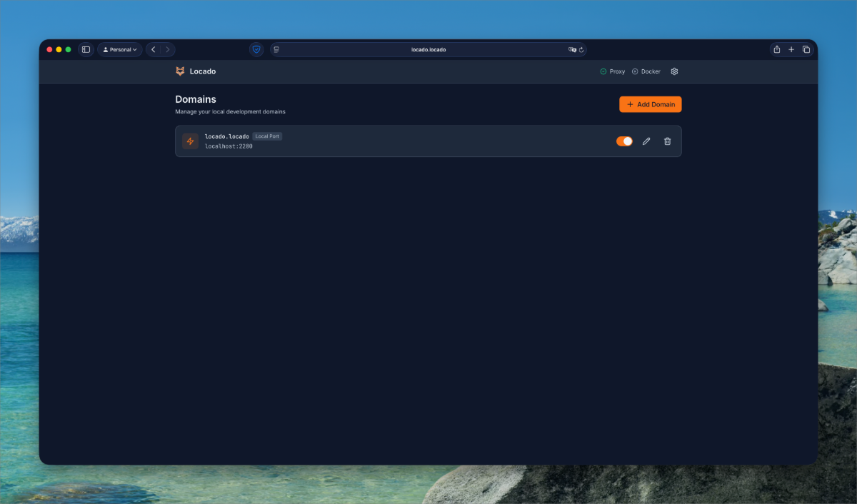Toggle the Safari sidebar icon
Screen dimensions: 857x504
86,49
